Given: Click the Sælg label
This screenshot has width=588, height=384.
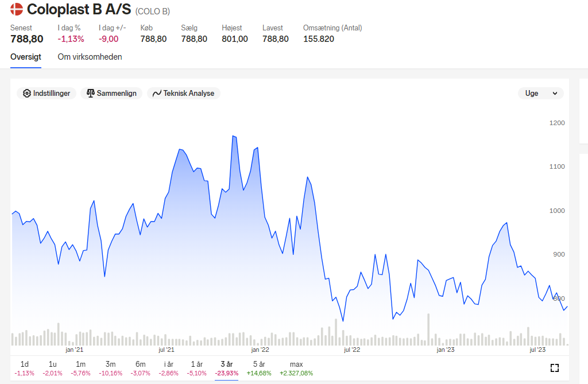Looking at the screenshot, I should point(189,28).
